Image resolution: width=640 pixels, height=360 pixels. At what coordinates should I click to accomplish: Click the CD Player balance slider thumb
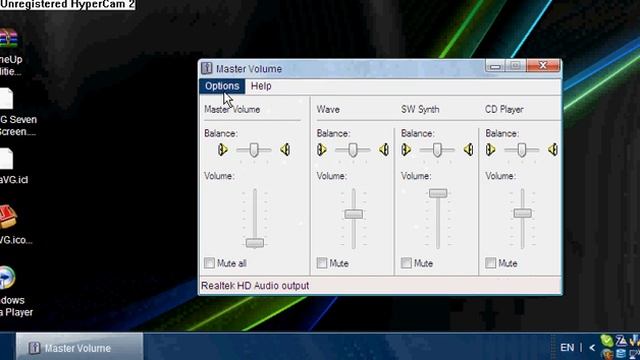522,150
